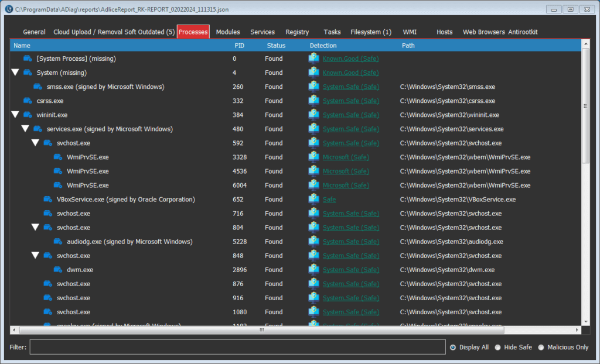600x364 pixels.
Task: Click the process icon beside csrss.exe
Action: [28, 101]
